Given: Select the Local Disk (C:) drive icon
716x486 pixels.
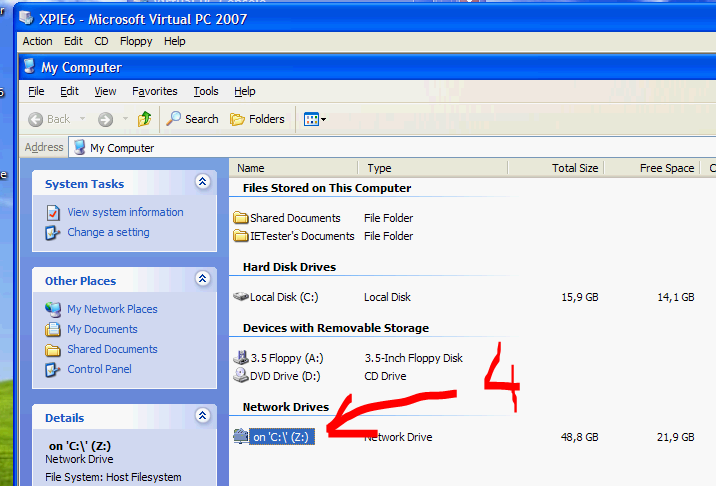Looking at the screenshot, I should point(241,296).
